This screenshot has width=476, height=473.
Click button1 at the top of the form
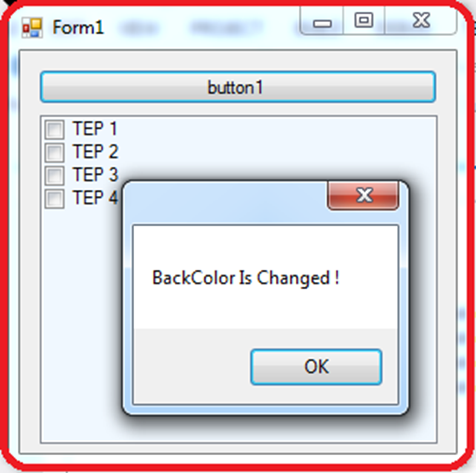[x=238, y=87]
